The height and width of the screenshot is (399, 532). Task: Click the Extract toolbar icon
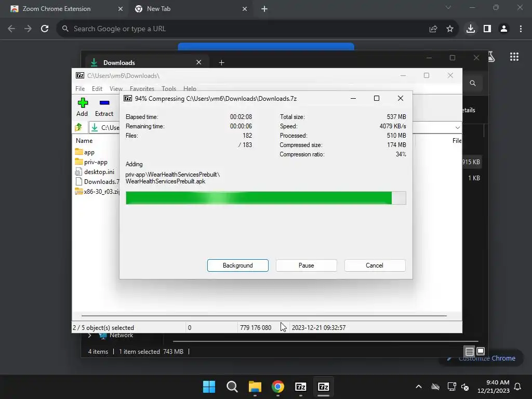[x=104, y=107]
